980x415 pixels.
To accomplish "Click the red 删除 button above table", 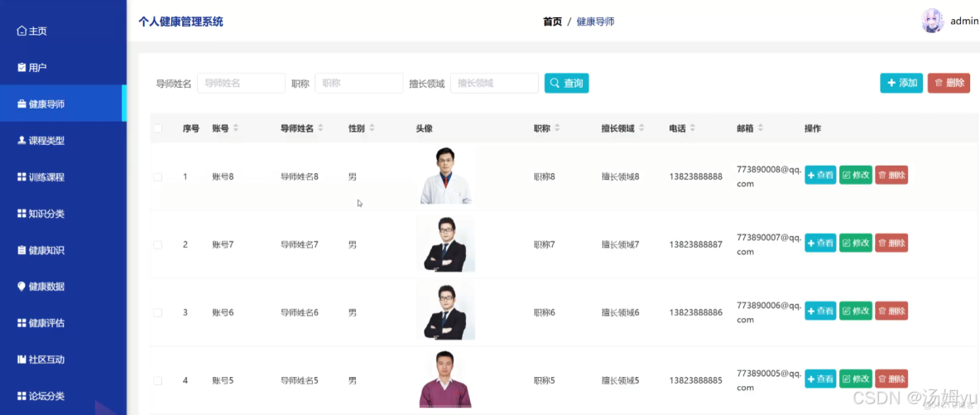I will (949, 83).
